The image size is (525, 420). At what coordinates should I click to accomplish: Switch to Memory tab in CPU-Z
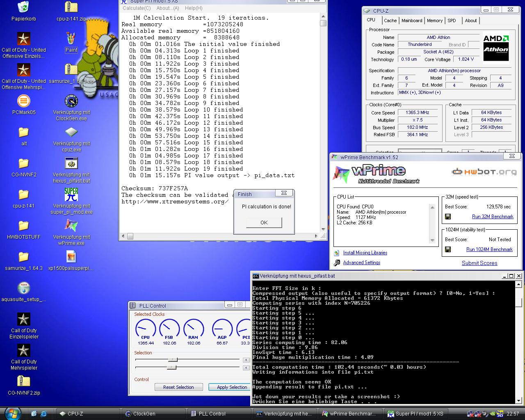coord(435,21)
